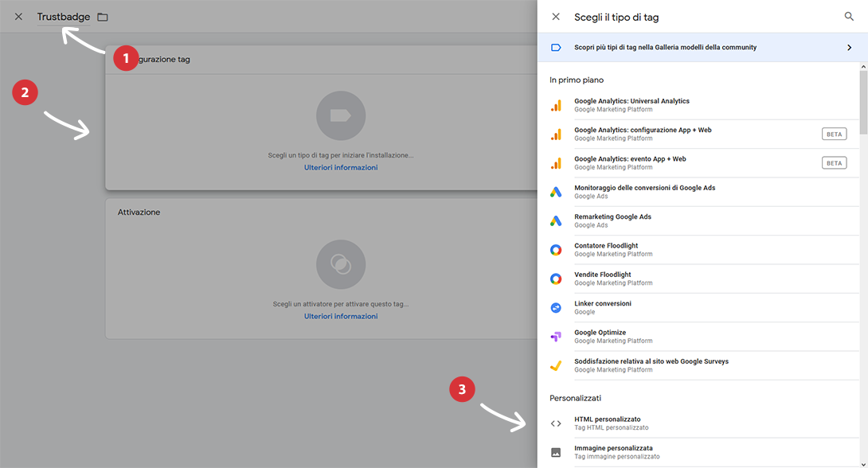Select Linker conversioni tag
Viewport: 868px width, 468px height.
(704, 307)
